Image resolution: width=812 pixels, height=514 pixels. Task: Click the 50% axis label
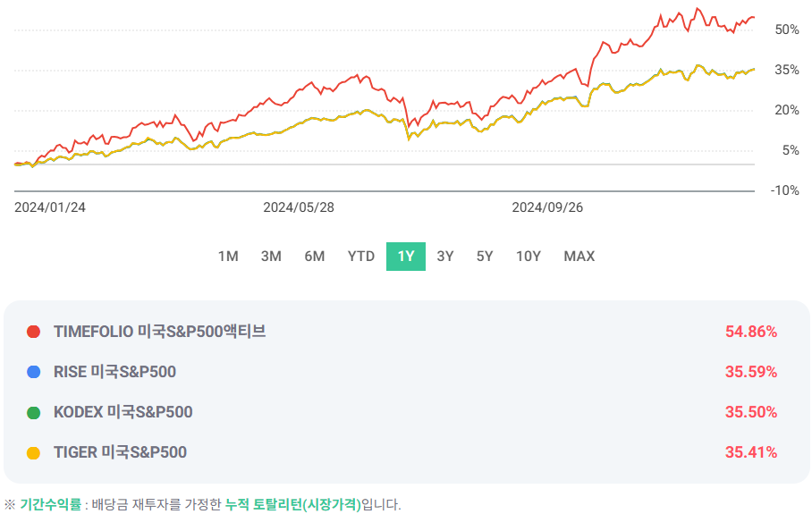[787, 30]
